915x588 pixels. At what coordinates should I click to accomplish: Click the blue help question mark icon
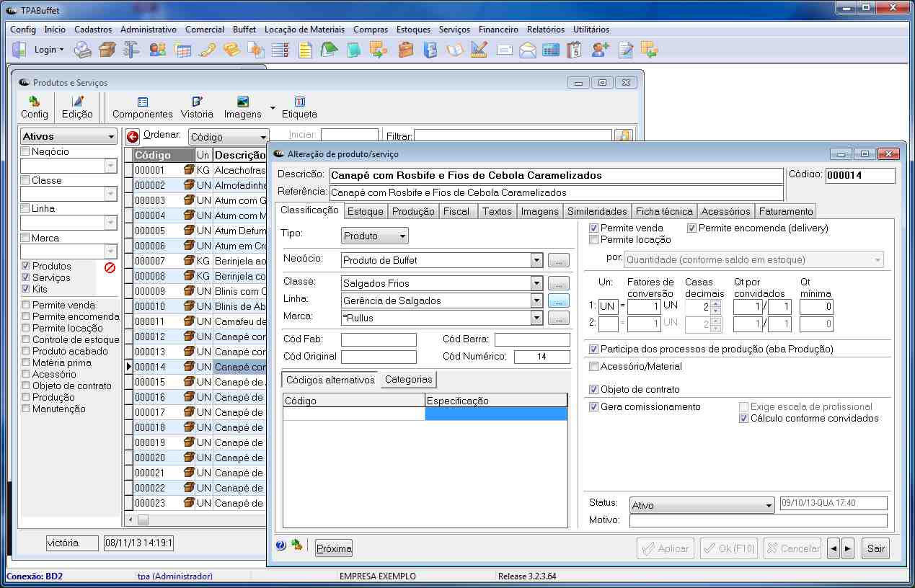[281, 545]
